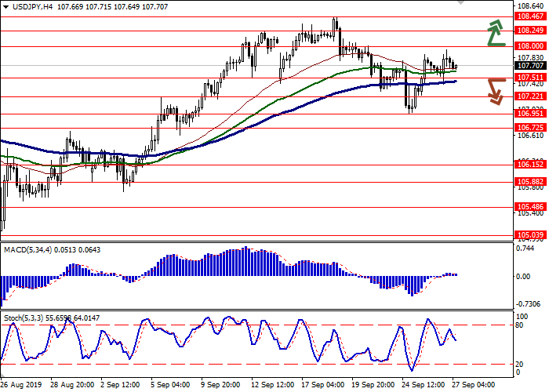Click the 107.221 price level label

coord(529,96)
